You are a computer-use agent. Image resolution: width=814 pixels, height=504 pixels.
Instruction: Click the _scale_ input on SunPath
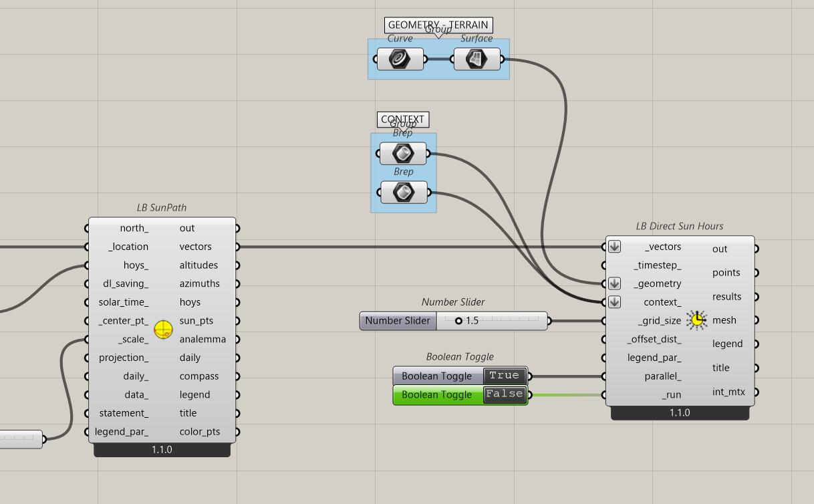click(x=133, y=339)
